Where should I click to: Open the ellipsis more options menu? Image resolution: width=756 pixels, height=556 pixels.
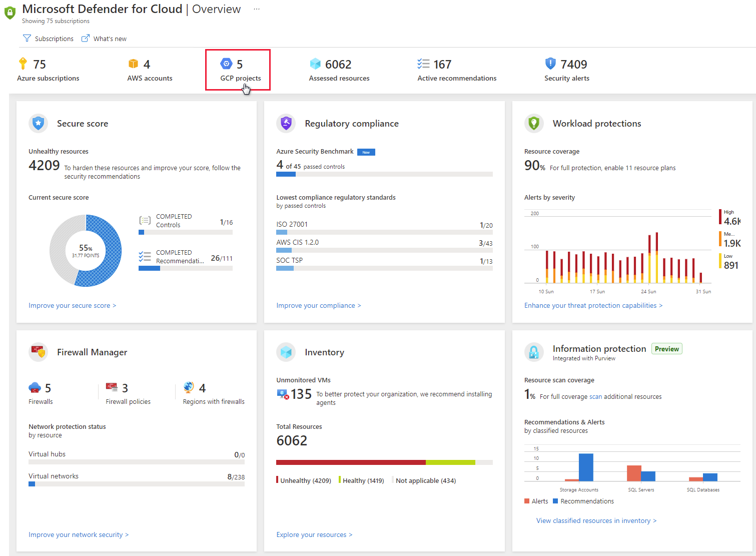point(257,9)
